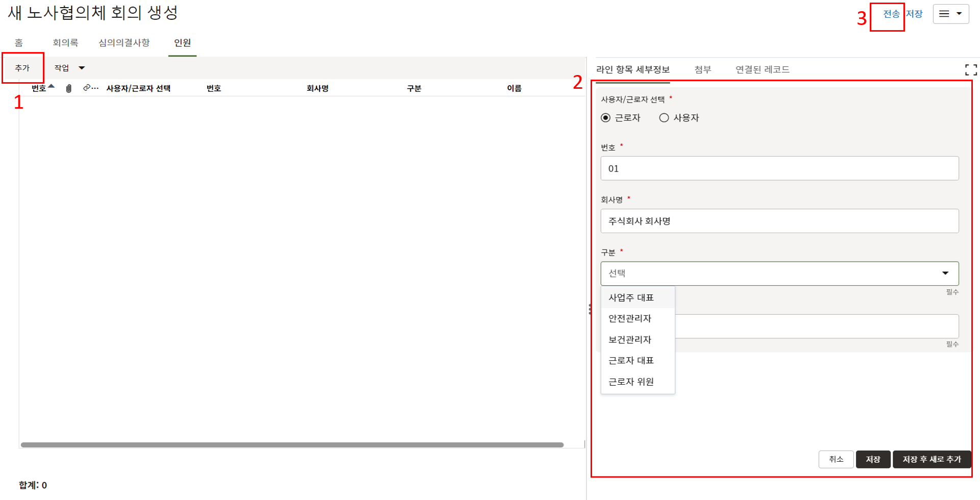Choose 근로자 대표 from the dropdown list
Image resolution: width=980 pixels, height=500 pixels.
pos(631,360)
